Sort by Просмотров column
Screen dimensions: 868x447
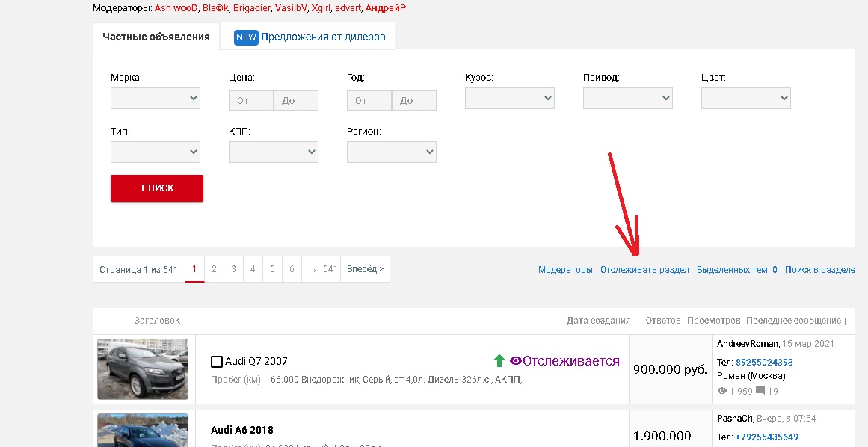click(x=713, y=321)
